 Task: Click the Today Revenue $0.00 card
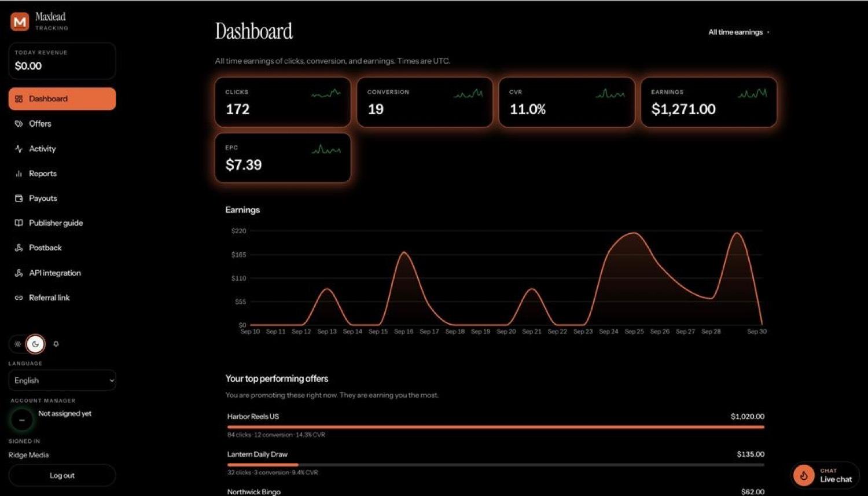coord(62,61)
